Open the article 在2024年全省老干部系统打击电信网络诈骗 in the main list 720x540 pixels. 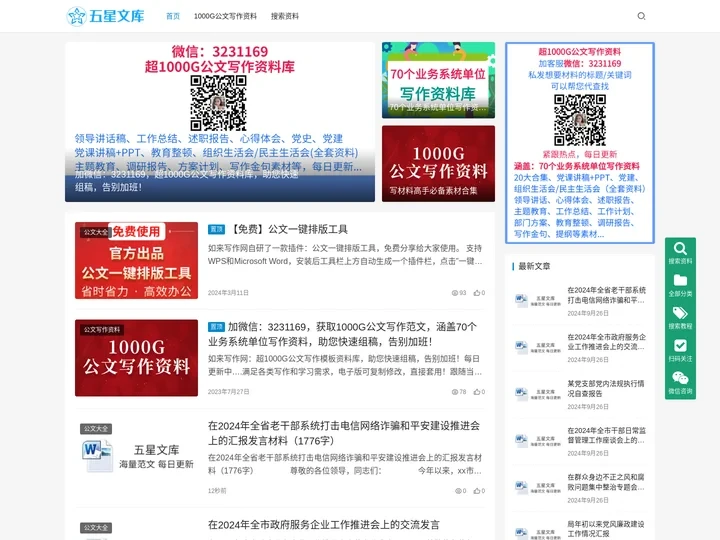[x=344, y=433]
